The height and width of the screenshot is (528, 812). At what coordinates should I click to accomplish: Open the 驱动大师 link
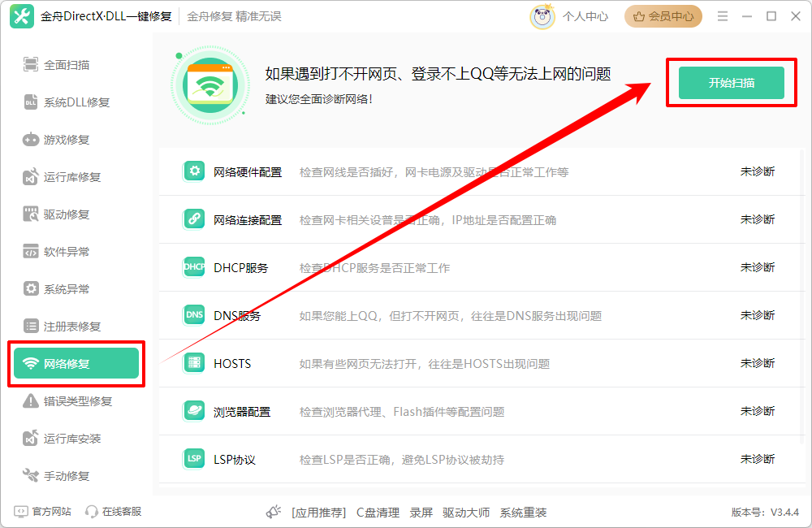[x=466, y=513]
